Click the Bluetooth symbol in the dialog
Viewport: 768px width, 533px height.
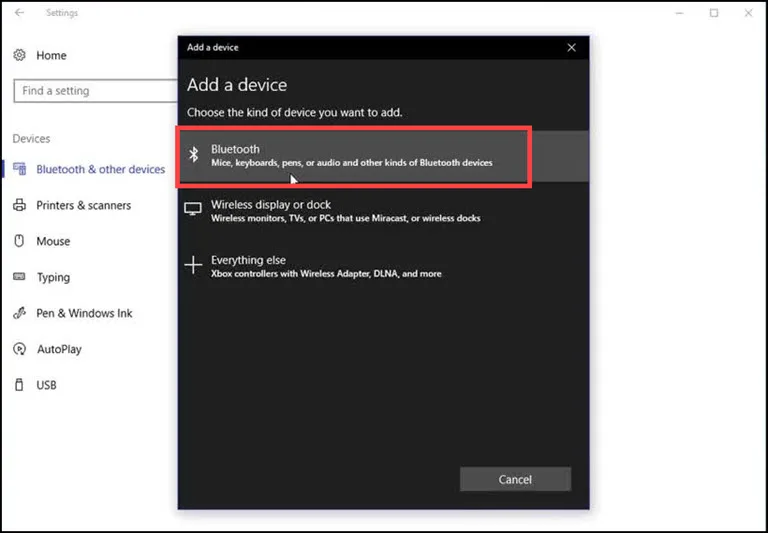tap(194, 155)
